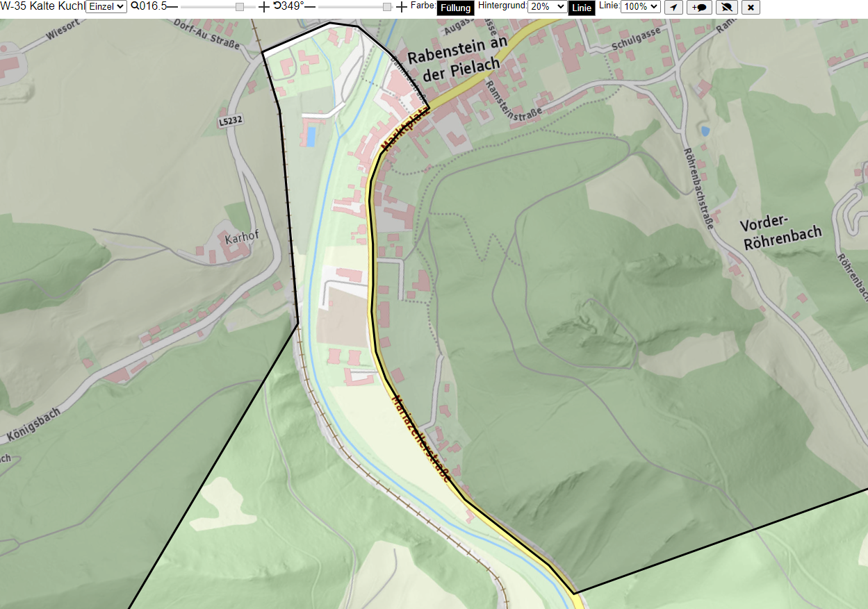Click the Füllung color button
This screenshot has width=868, height=609.
click(x=456, y=8)
